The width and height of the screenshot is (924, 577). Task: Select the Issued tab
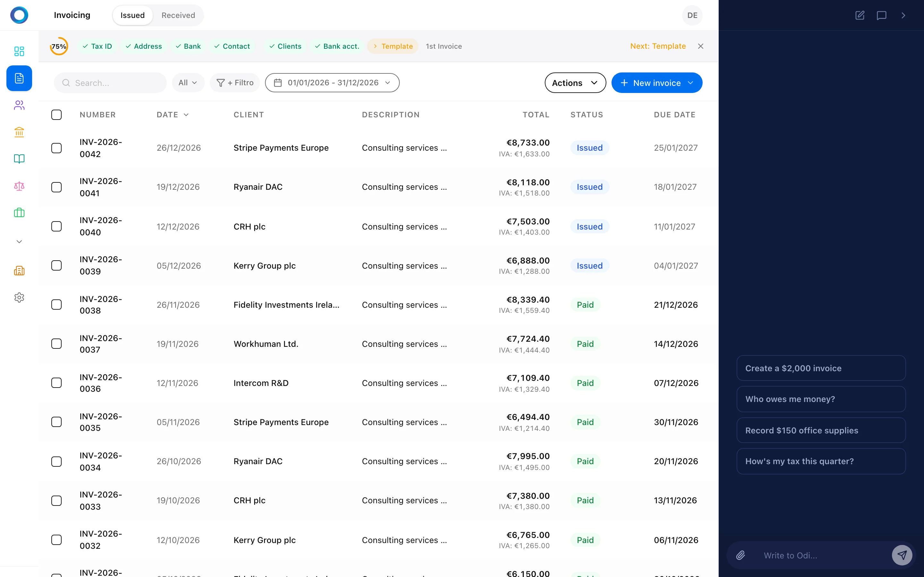point(132,15)
